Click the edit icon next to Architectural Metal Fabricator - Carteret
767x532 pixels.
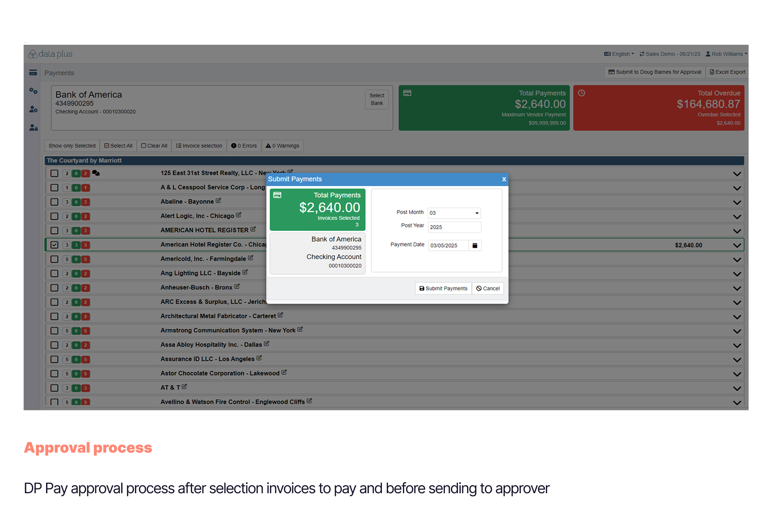(x=280, y=315)
